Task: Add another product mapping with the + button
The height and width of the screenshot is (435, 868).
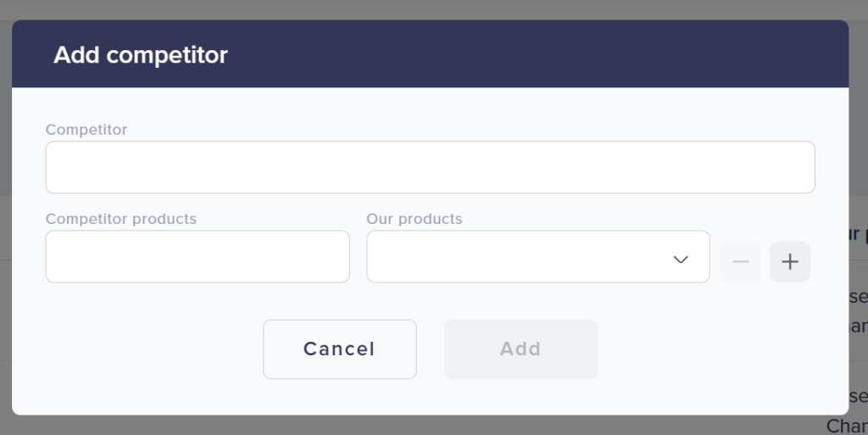Action: (x=789, y=262)
